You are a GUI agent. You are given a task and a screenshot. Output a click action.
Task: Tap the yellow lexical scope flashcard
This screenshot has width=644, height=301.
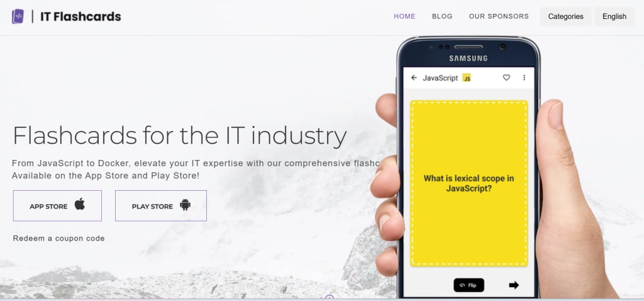(x=469, y=183)
